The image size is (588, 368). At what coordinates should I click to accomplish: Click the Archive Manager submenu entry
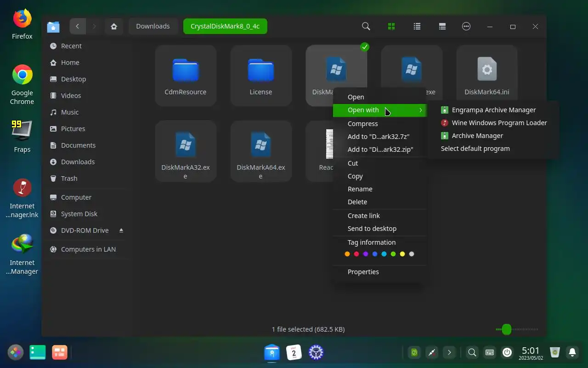click(x=493, y=136)
